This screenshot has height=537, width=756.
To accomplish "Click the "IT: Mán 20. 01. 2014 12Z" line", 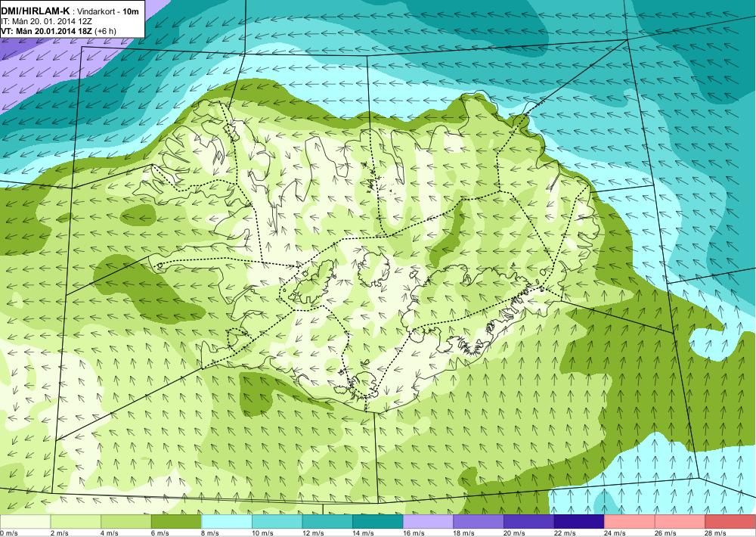I will point(47,21).
